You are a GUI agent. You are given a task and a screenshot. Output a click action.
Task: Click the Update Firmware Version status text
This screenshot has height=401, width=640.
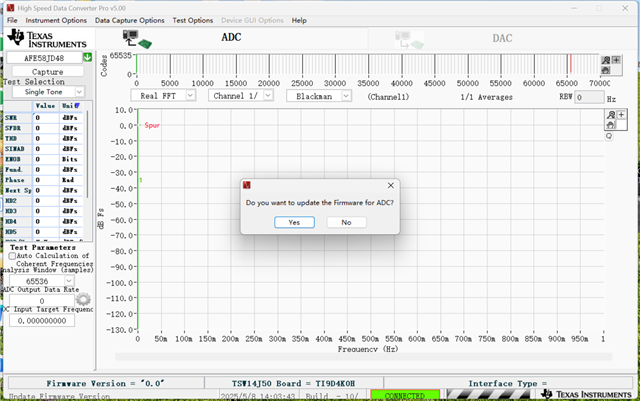59,396
